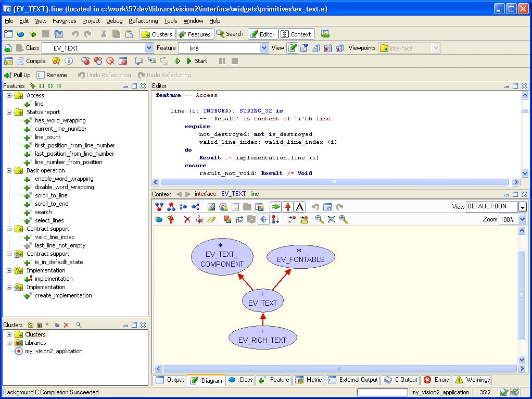Collapse the Basic operation feature group
The image size is (532, 399).
pos(9,170)
